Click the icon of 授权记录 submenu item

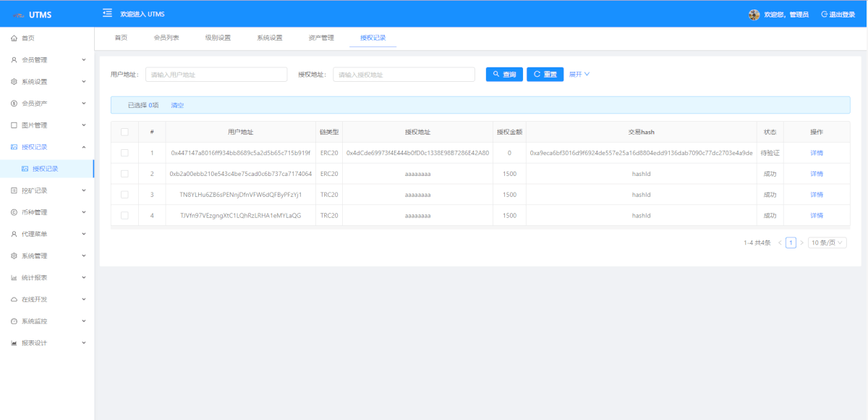25,169
